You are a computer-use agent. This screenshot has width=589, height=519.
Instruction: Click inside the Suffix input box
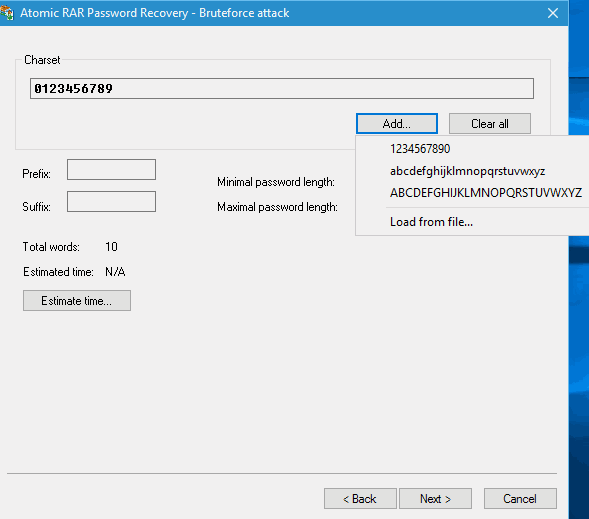(111, 202)
